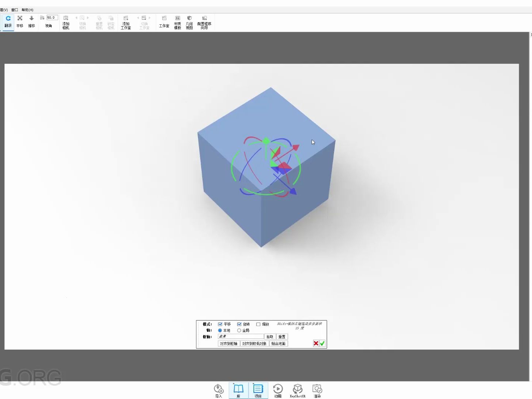532x399 pixels.
Task: Click the 枢轴 field showing 自身
Action: pos(241,337)
